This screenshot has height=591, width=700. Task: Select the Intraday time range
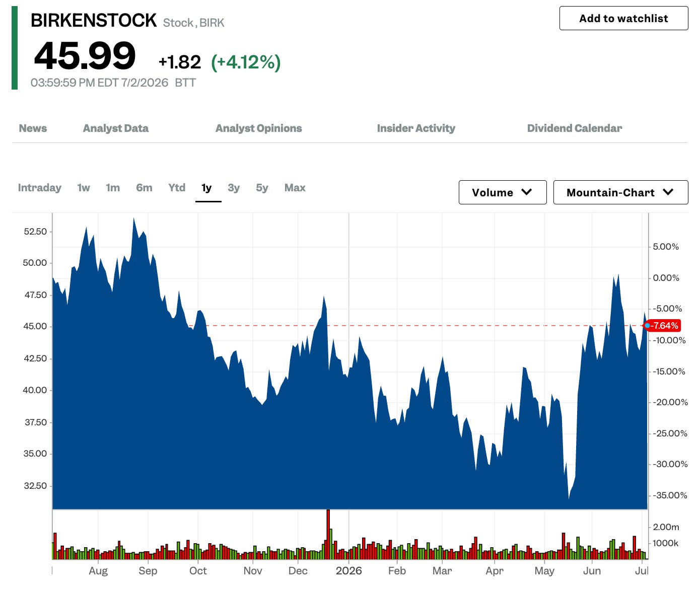[x=39, y=188]
